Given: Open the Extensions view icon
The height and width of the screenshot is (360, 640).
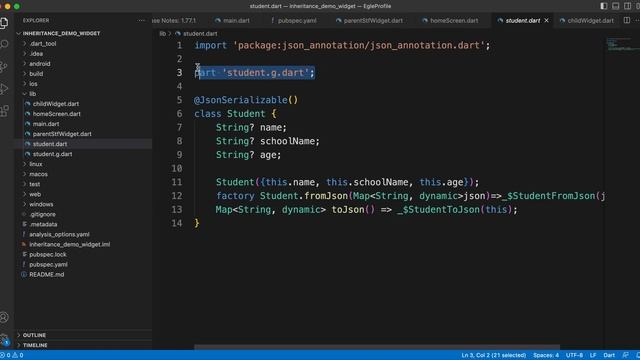Looking at the screenshot, I should tap(4, 111).
